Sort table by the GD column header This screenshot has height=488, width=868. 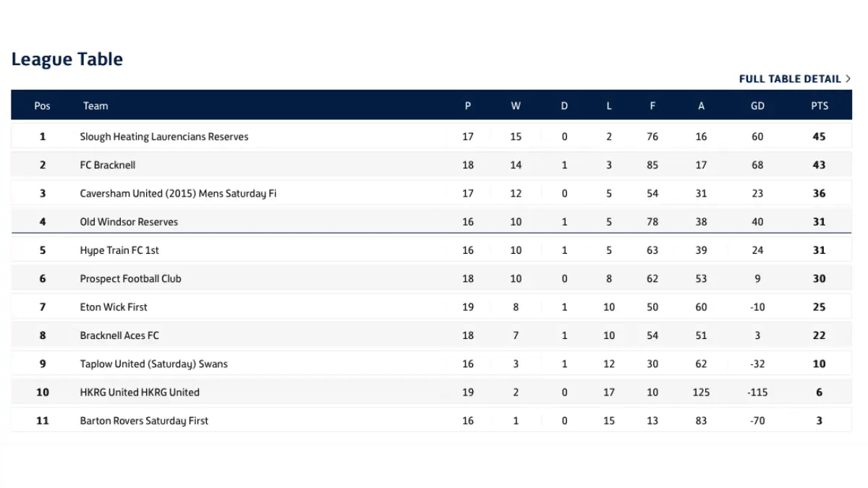coord(757,106)
